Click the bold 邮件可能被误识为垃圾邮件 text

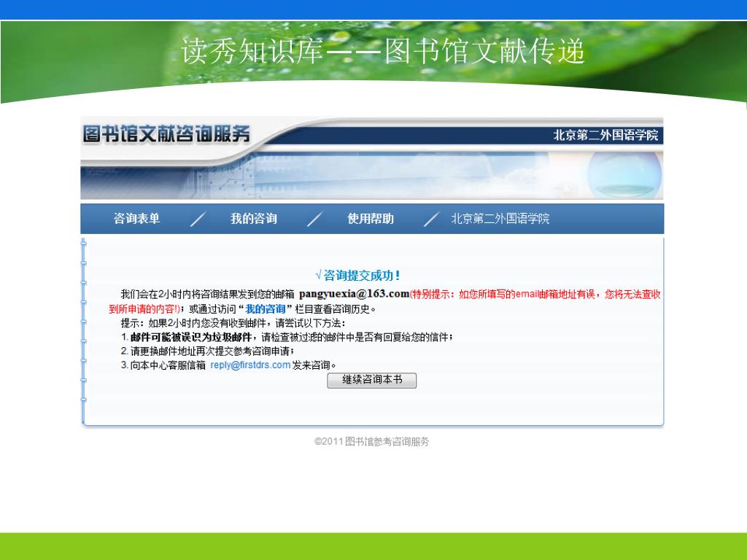tap(191, 337)
